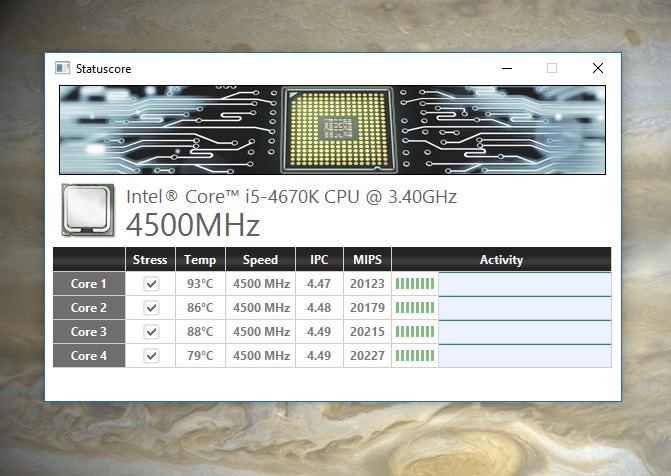
Task: Click the 4.47 IPC value
Action: pos(319,284)
